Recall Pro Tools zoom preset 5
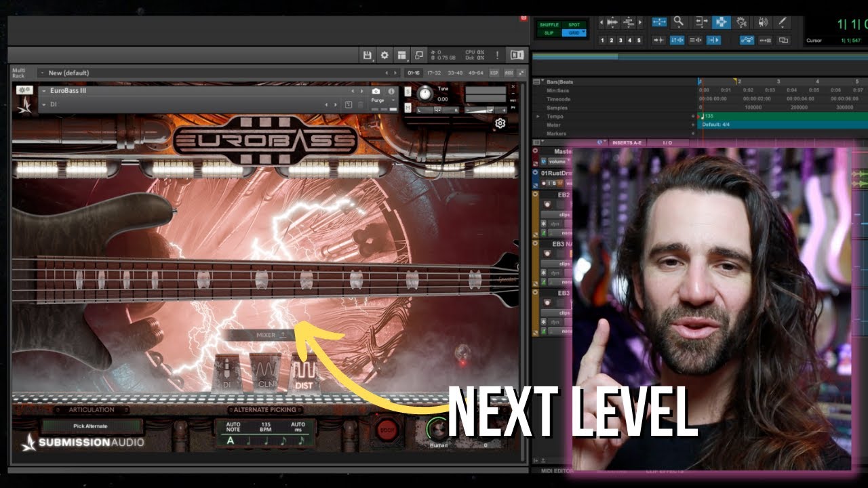The image size is (868, 488). [x=639, y=40]
